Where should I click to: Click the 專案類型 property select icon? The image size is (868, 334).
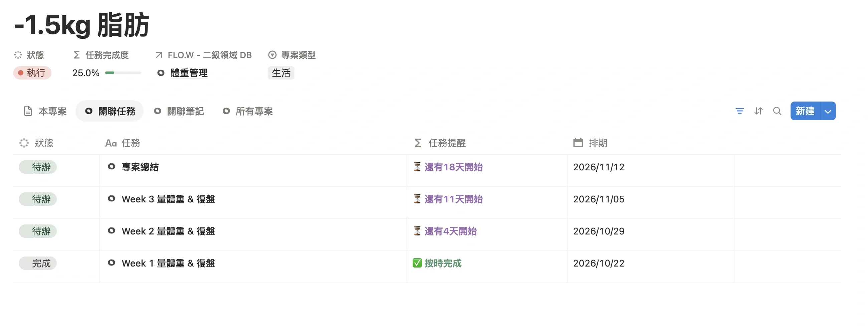click(272, 54)
